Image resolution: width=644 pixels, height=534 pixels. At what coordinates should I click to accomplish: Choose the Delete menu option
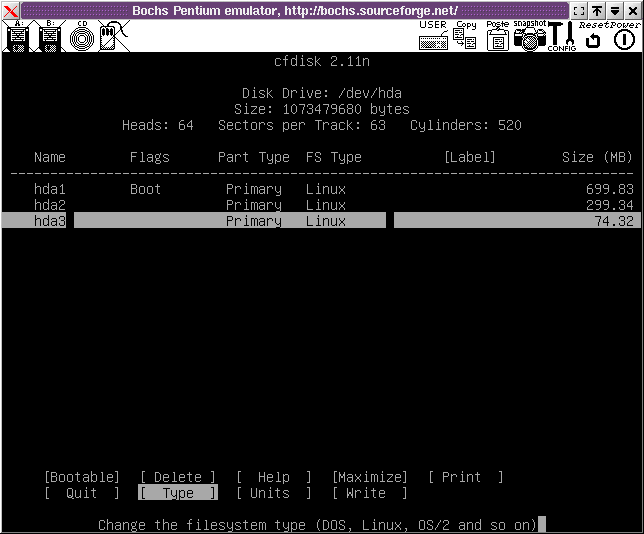coord(178,477)
